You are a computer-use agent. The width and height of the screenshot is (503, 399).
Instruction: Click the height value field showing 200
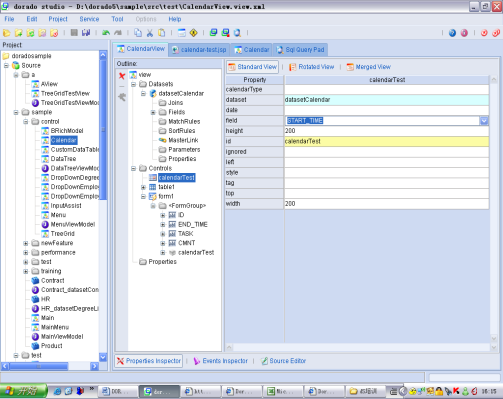click(x=387, y=131)
